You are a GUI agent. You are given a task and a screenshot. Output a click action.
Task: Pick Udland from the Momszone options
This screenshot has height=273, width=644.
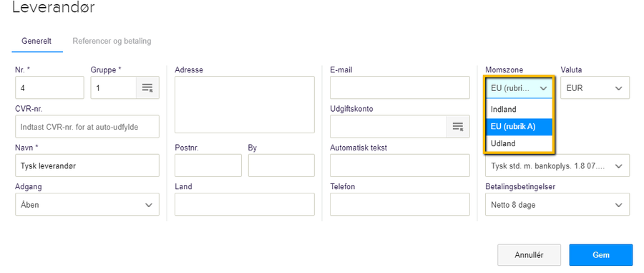[x=519, y=143]
